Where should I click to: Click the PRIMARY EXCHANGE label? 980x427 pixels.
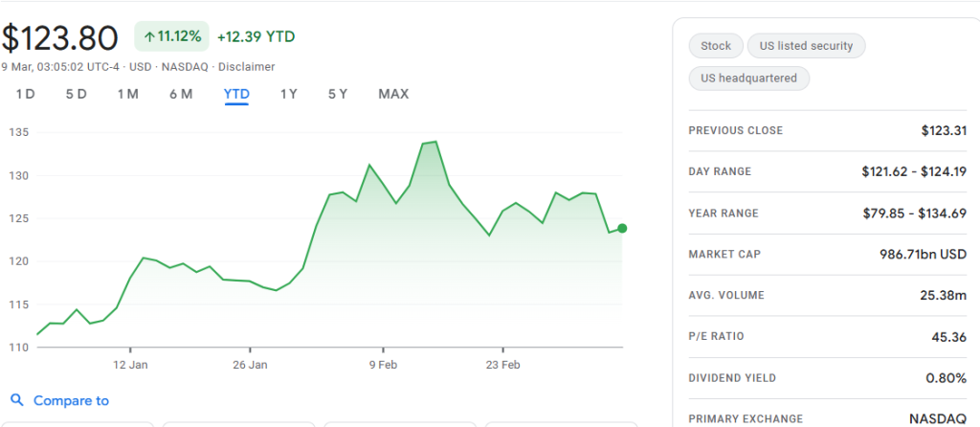[x=745, y=419]
